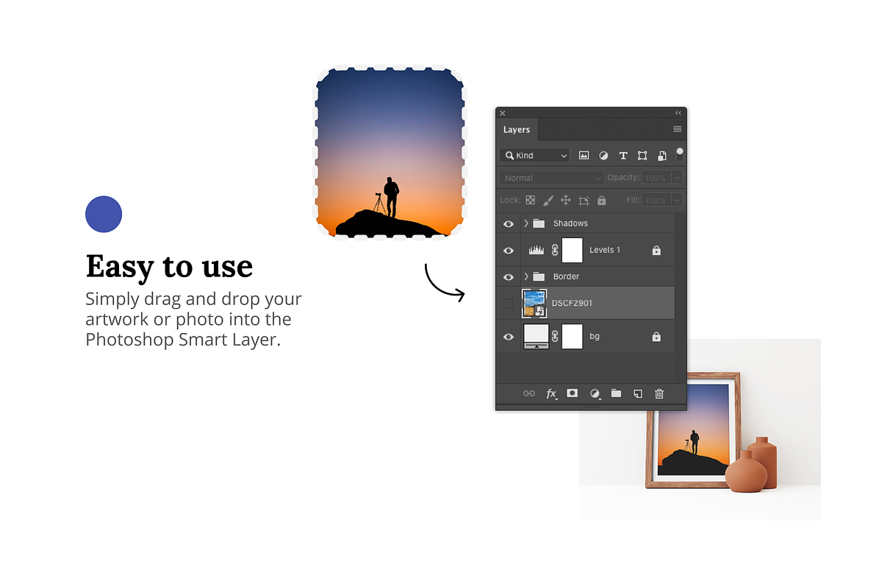Click the lock all padlock icon
The width and height of the screenshot is (882, 588).
[602, 200]
